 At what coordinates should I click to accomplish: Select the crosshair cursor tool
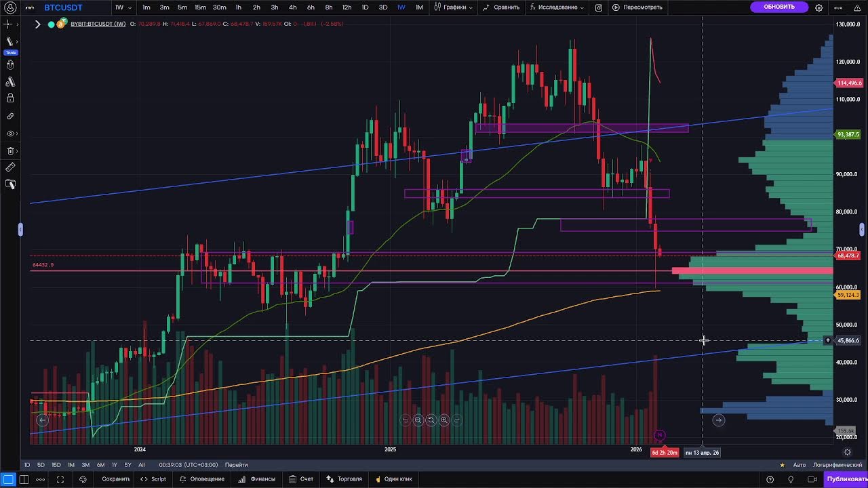click(8, 24)
